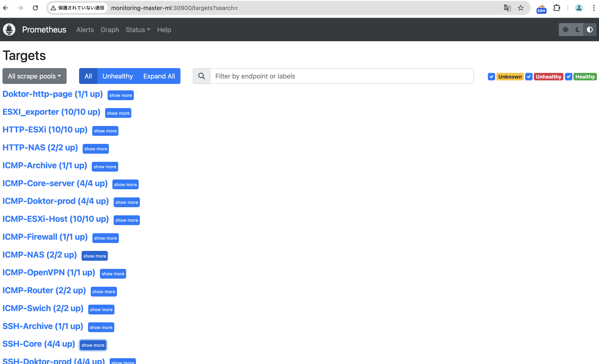Click the Google Translate page icon
Screen dimensions: 599x364
pos(507,8)
